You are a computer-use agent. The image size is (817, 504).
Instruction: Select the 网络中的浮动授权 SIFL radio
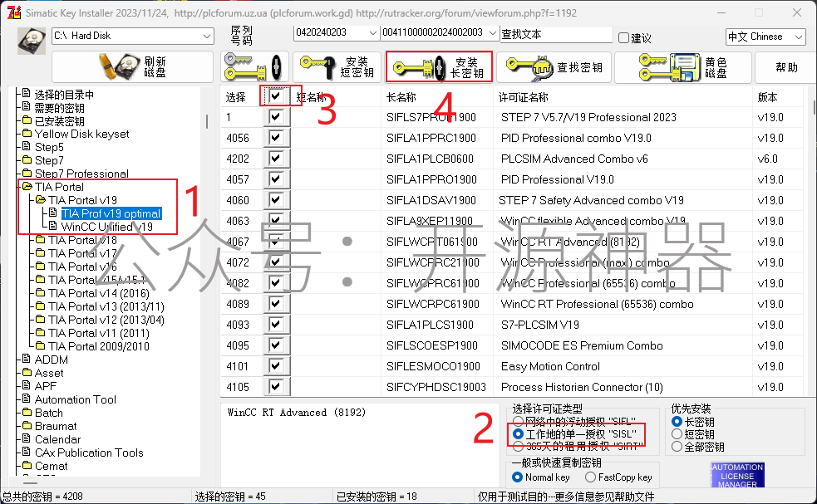coord(518,421)
